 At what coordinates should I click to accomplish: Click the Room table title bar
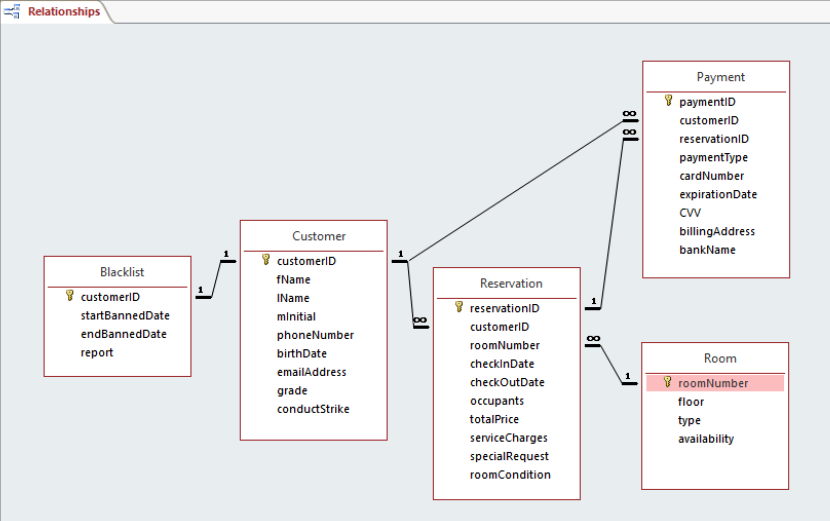point(715,358)
